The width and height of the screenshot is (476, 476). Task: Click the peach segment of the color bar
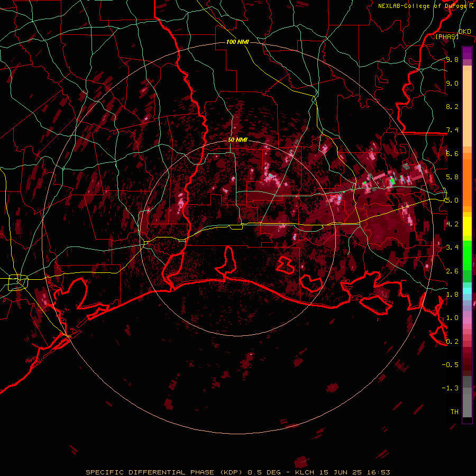coord(467,108)
